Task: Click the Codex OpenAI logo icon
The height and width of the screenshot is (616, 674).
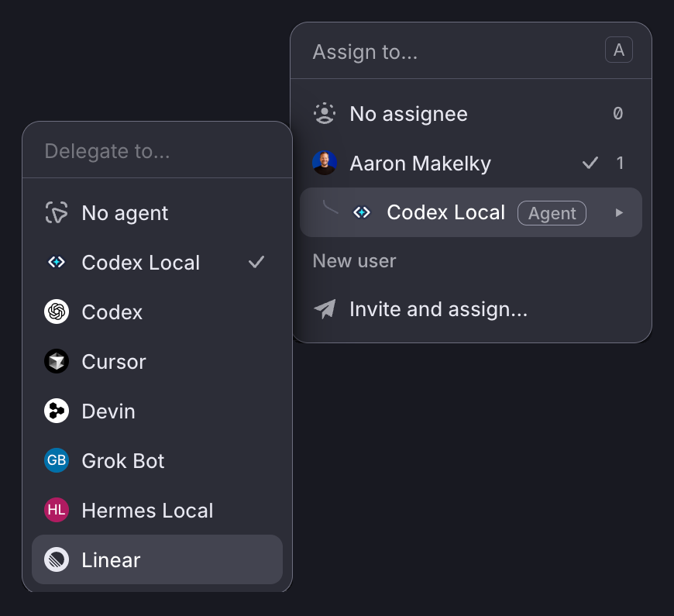Action: click(x=57, y=311)
